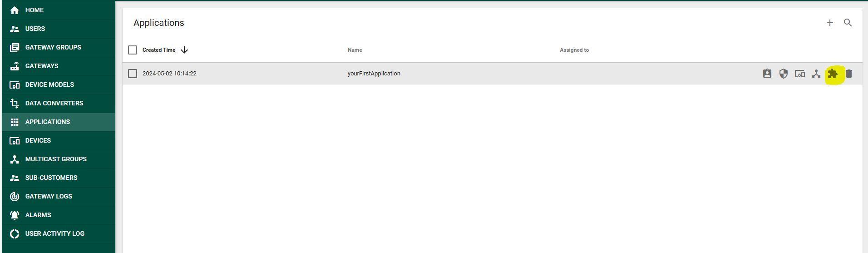Tick the select-all checkbox in table header
This screenshot has height=253, width=868.
pos(133,50)
